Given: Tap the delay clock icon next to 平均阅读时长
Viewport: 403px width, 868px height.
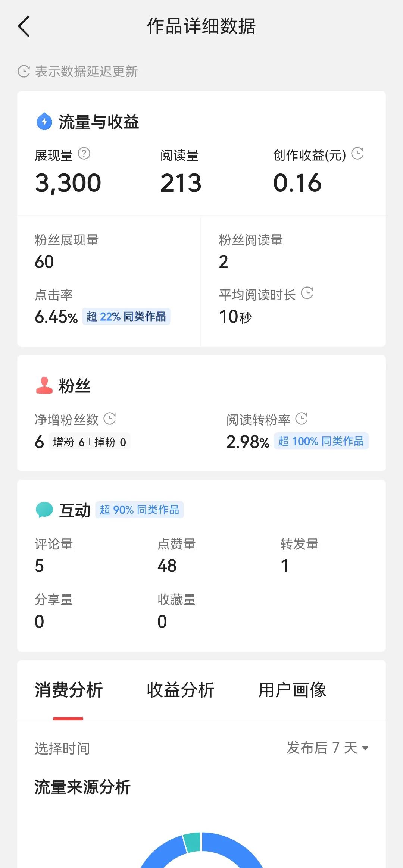Looking at the screenshot, I should click(307, 293).
